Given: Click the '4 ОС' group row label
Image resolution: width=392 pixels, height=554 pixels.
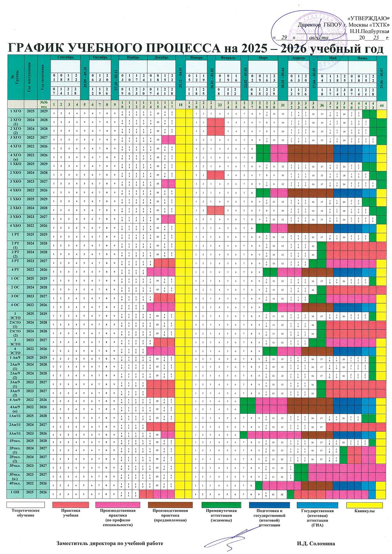Looking at the screenshot, I should 16,305.
